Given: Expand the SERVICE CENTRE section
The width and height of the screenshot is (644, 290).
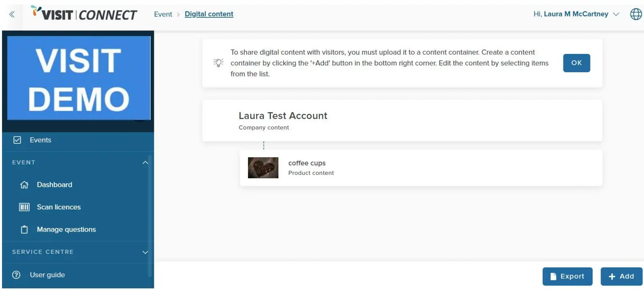Looking at the screenshot, I should [x=145, y=252].
